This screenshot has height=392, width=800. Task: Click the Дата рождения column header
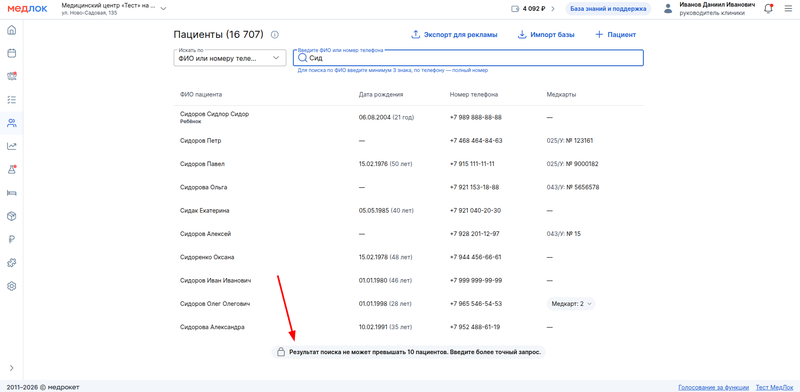[381, 94]
